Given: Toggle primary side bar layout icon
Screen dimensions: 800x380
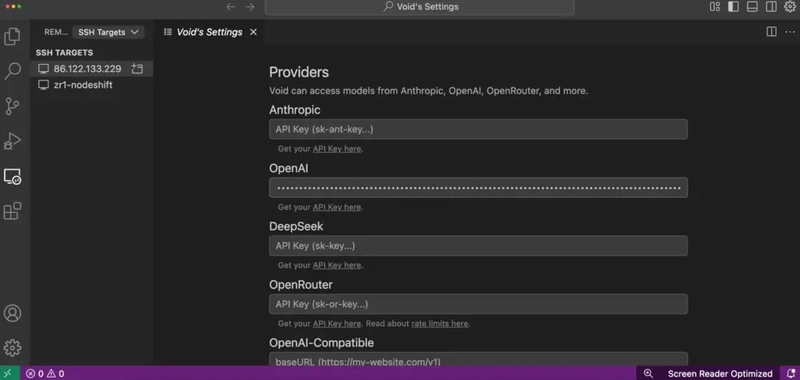Looking at the screenshot, I should pyautogui.click(x=733, y=7).
